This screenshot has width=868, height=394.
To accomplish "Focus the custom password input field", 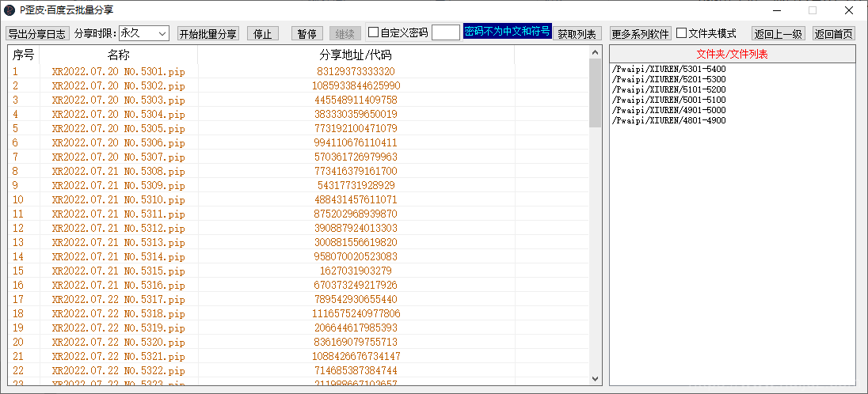I will [446, 32].
